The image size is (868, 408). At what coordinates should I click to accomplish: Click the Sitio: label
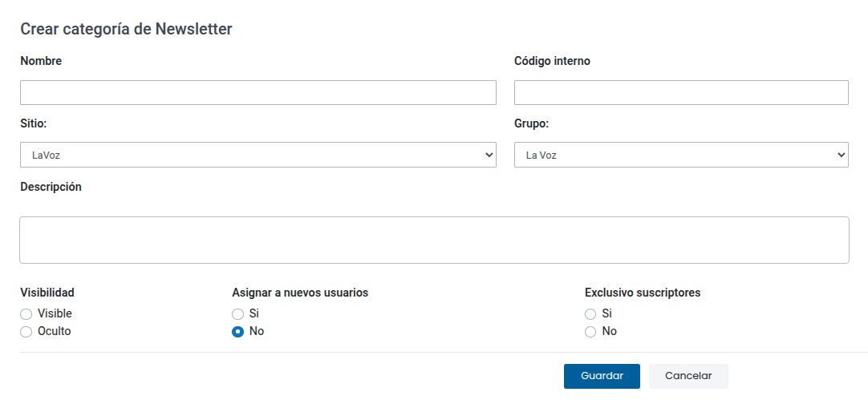coord(34,124)
